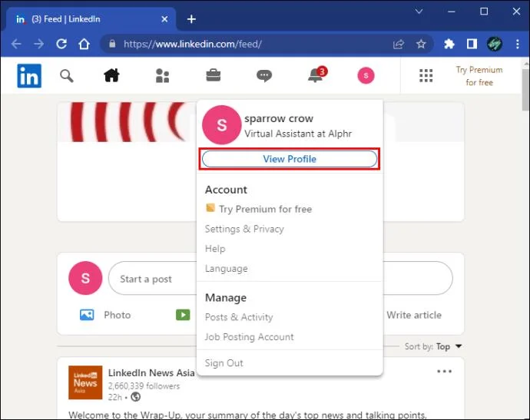The image size is (530, 420).
Task: Reload the page with refresh icon
Action: tap(61, 44)
